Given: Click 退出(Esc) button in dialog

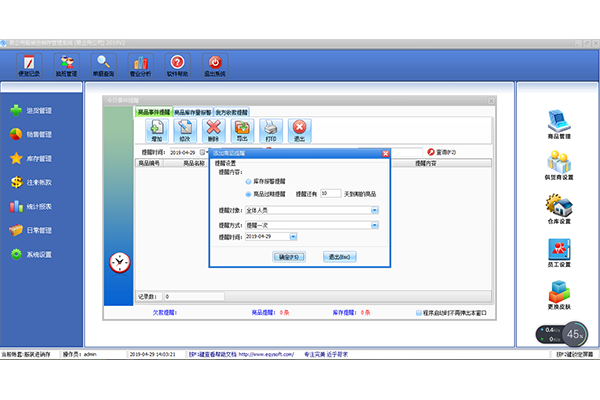Looking at the screenshot, I should (x=339, y=257).
